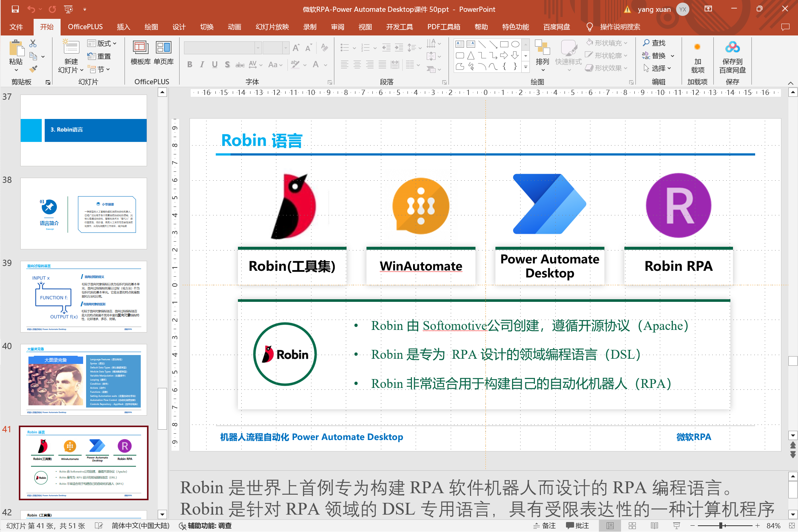The height and width of the screenshot is (532, 798).
Task: Click the comments icon at ribbon right
Action: point(785,27)
